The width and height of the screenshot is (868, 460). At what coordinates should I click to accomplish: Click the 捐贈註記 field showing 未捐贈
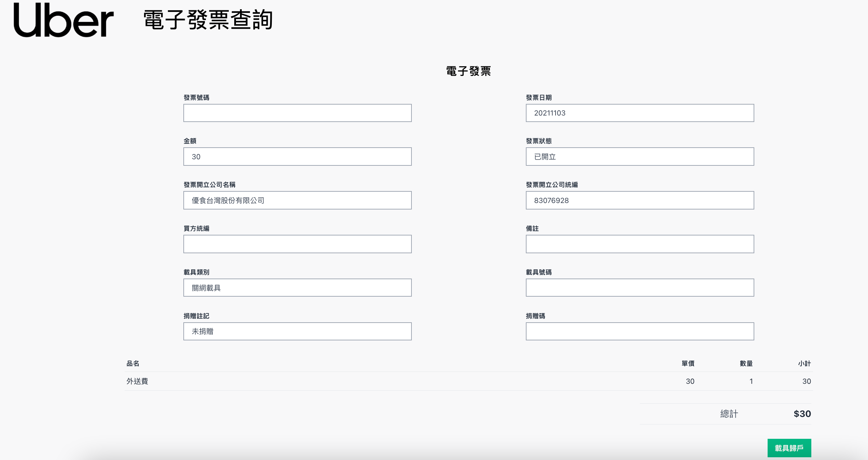[297, 331]
